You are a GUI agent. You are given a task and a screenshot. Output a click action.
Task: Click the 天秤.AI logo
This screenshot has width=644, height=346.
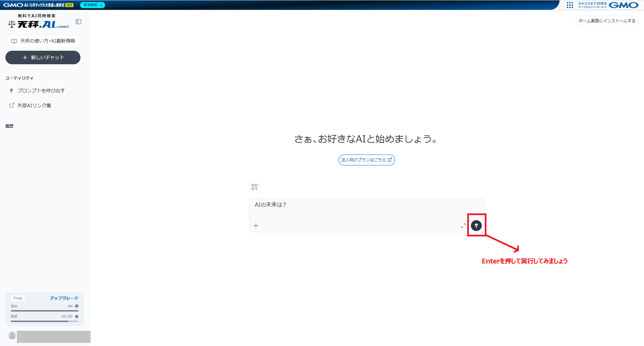39,24
